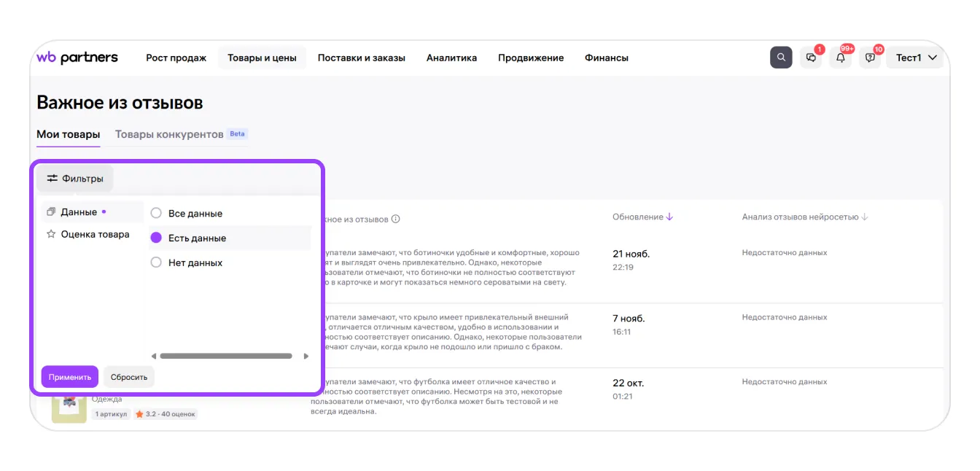Collapse the Фильтры filter panel

[75, 179]
